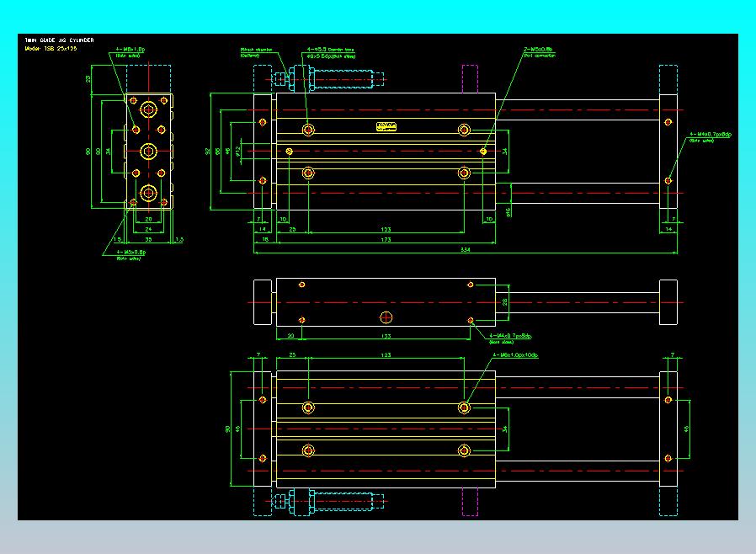Click the yellow port hole at leader end

pyautogui.click(x=483, y=152)
